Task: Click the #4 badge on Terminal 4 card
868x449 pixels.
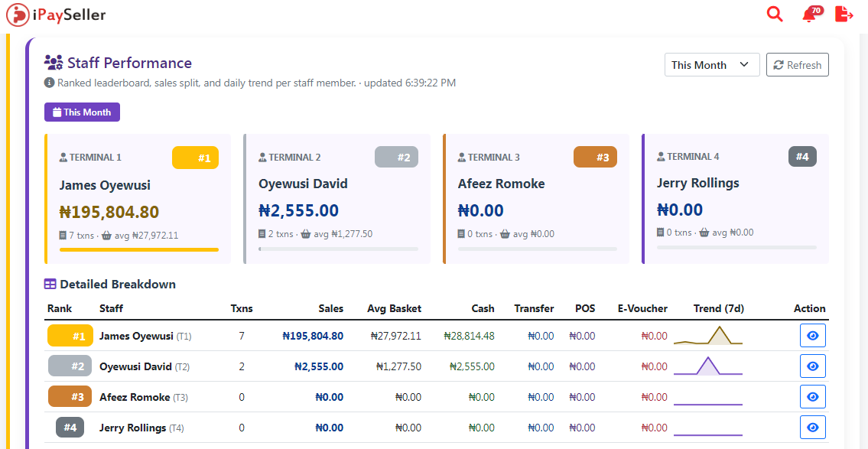Action: tap(802, 157)
